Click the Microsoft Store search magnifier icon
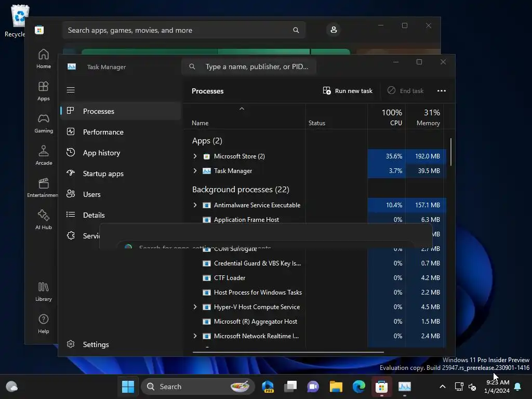Image resolution: width=532 pixels, height=399 pixels. [296, 30]
